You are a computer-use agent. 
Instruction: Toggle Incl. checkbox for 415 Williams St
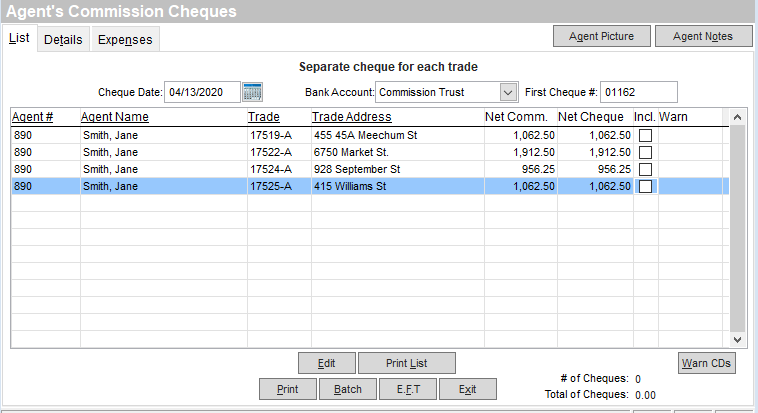[x=645, y=186]
